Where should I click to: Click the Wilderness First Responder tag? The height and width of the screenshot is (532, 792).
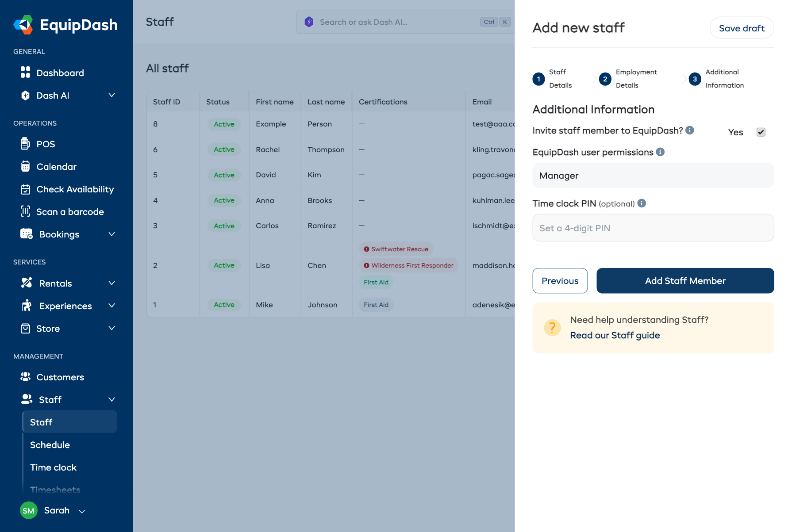[408, 265]
